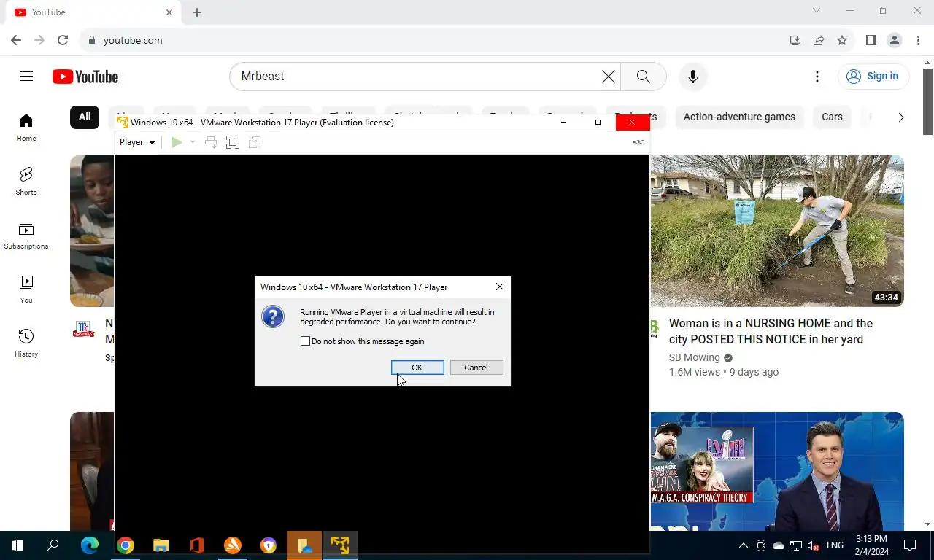The width and height of the screenshot is (934, 560).
Task: Go back in Chrome browser
Action: (x=16, y=40)
